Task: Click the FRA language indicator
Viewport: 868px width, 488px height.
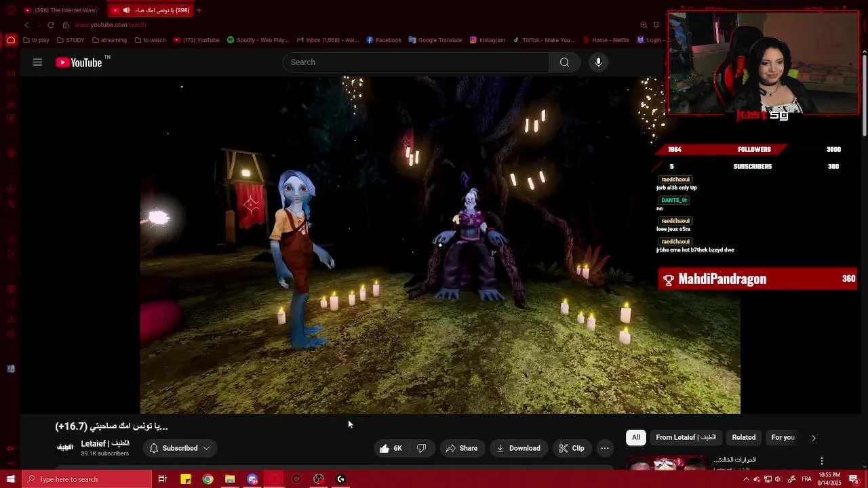Action: tap(805, 479)
